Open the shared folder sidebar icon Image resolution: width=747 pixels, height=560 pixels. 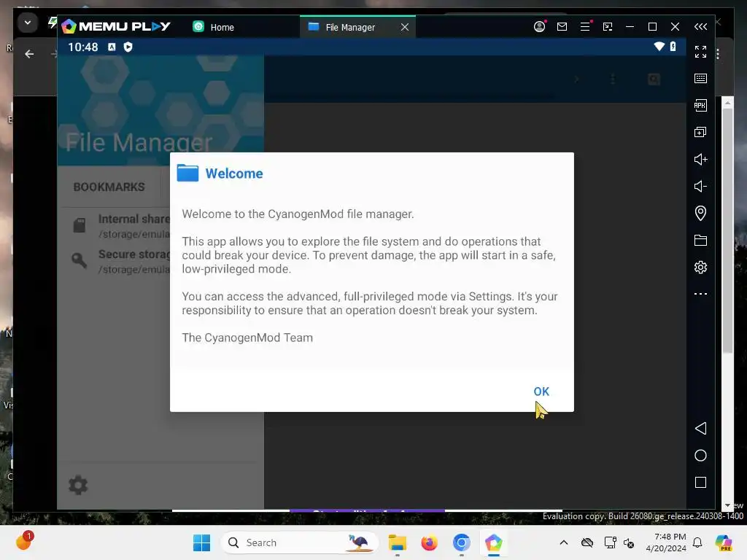click(700, 240)
